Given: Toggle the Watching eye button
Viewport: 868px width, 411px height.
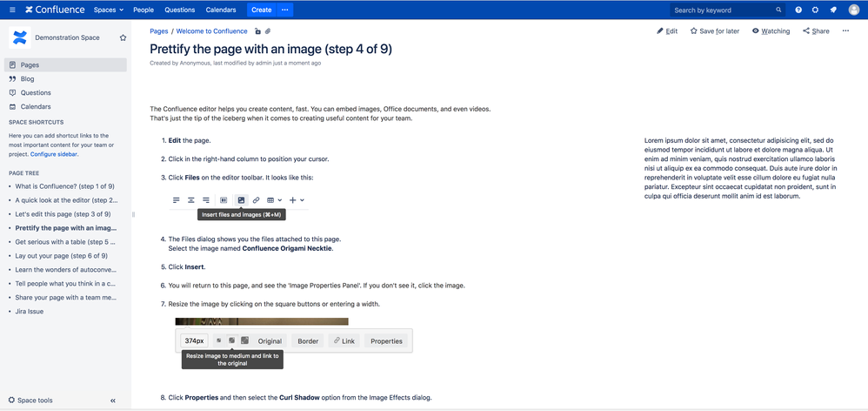Looking at the screenshot, I should (x=771, y=31).
